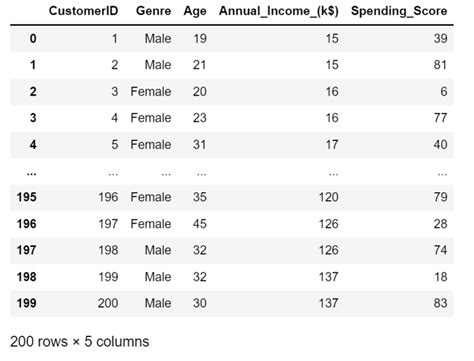Click the Annual_Income_(k$) column header

pos(279,12)
